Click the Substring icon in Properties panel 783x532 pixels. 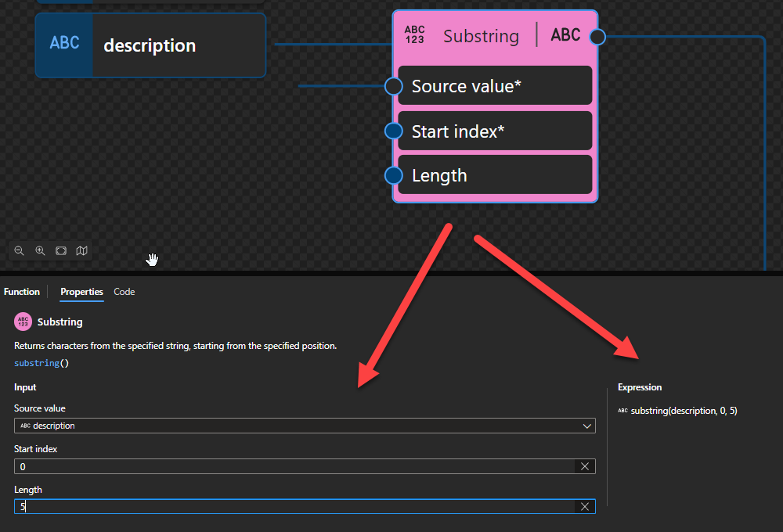23,322
